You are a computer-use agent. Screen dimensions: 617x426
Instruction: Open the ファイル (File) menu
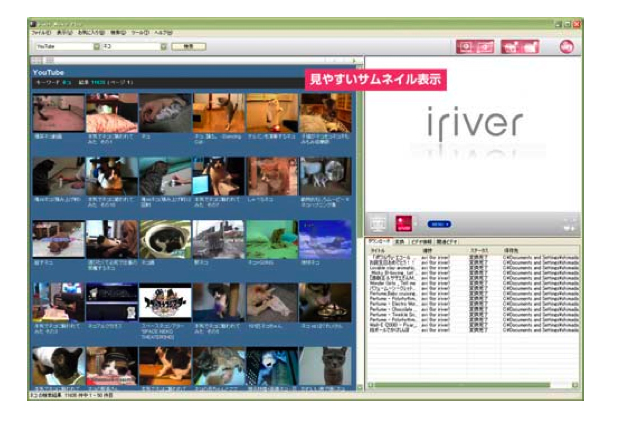coord(41,33)
